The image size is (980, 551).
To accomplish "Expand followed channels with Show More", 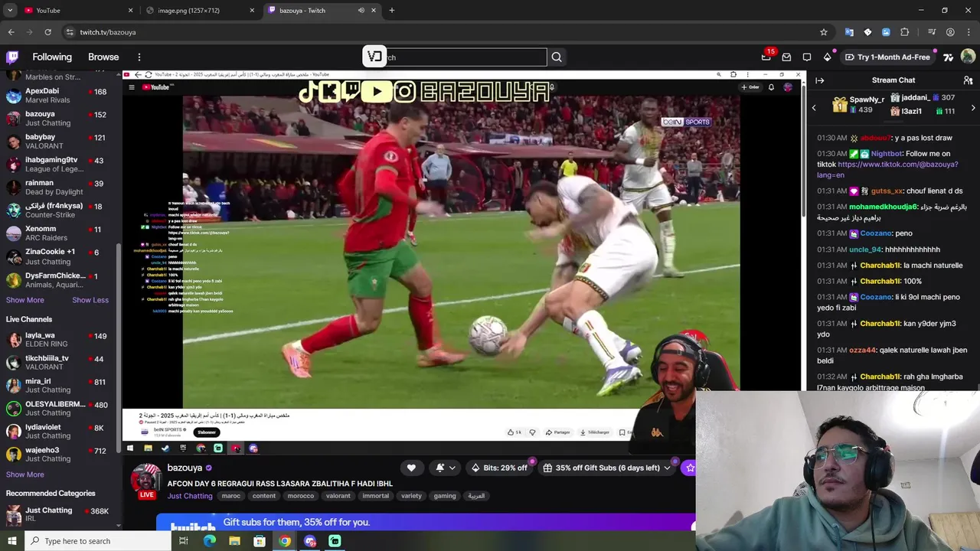I will pyautogui.click(x=24, y=300).
